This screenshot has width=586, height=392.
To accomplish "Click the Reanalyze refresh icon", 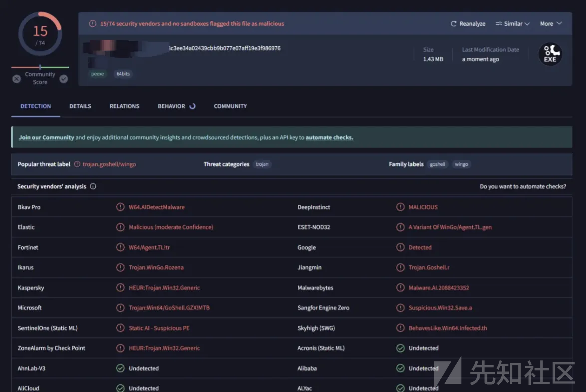I will point(453,24).
